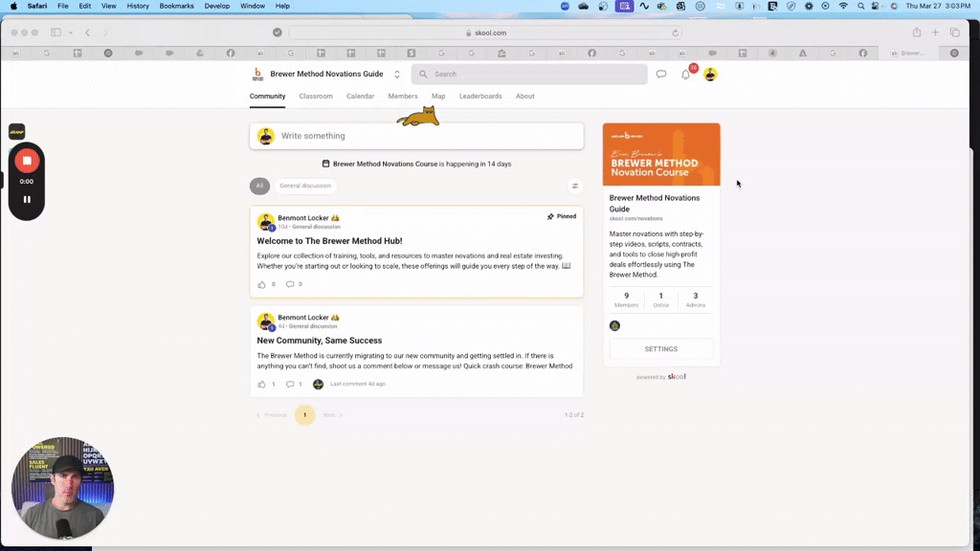The width and height of the screenshot is (980, 551).
Task: Like the New Community, Same Success post
Action: coord(261,385)
